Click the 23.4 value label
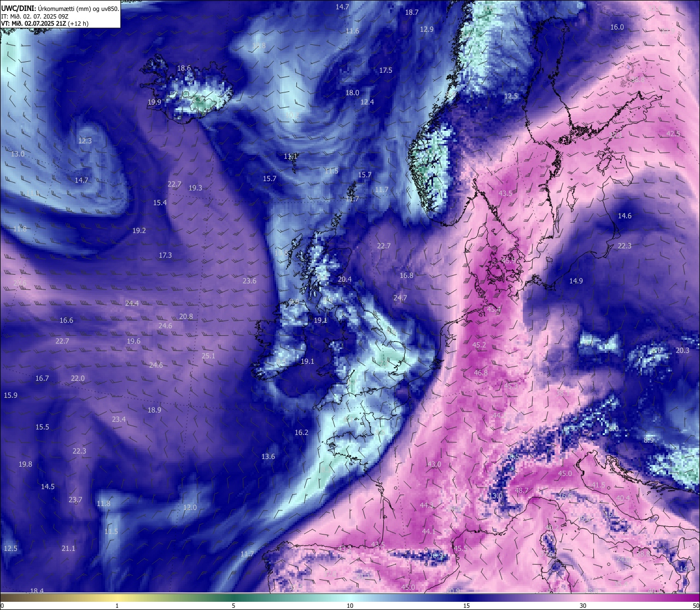700x610 pixels. (x=119, y=420)
